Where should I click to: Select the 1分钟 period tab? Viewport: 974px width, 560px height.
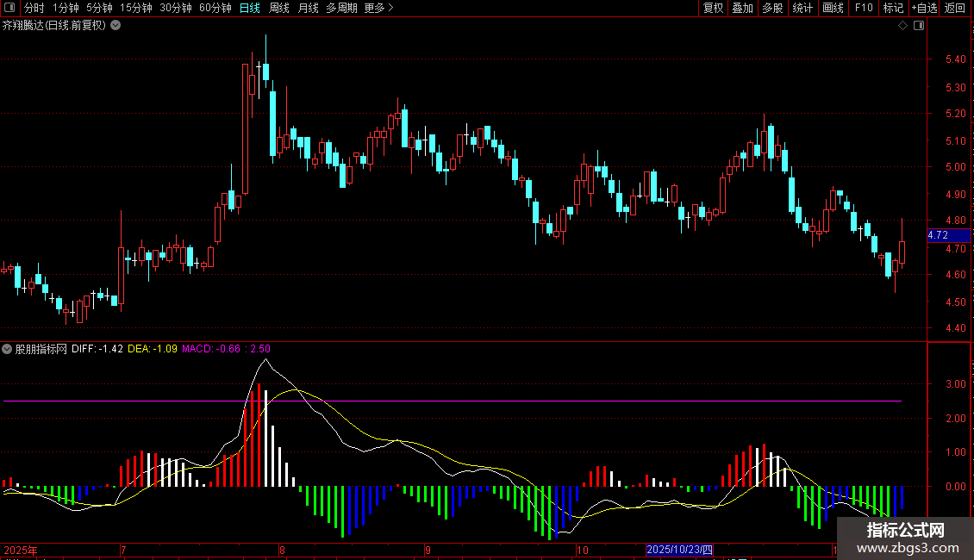66,8
